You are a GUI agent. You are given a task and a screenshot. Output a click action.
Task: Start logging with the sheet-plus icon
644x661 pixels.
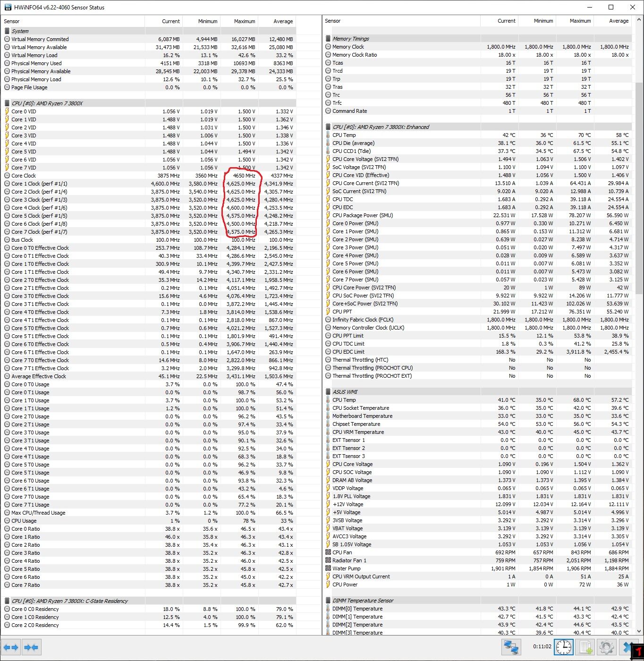585,647
